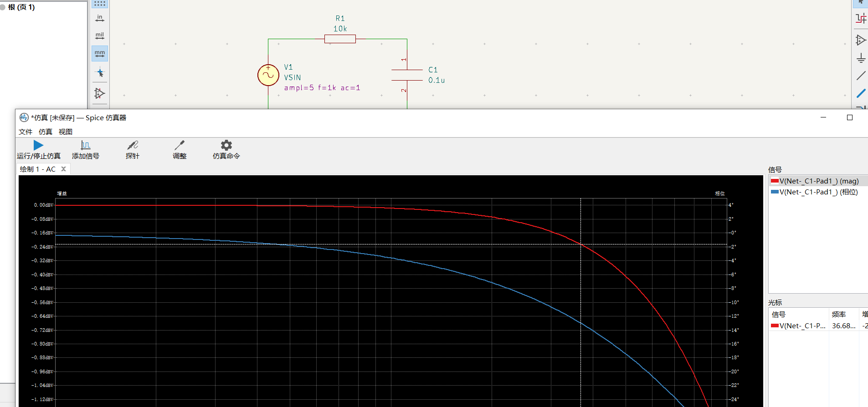Maximize the Spice simulator window
This screenshot has height=407, width=868.
click(850, 117)
